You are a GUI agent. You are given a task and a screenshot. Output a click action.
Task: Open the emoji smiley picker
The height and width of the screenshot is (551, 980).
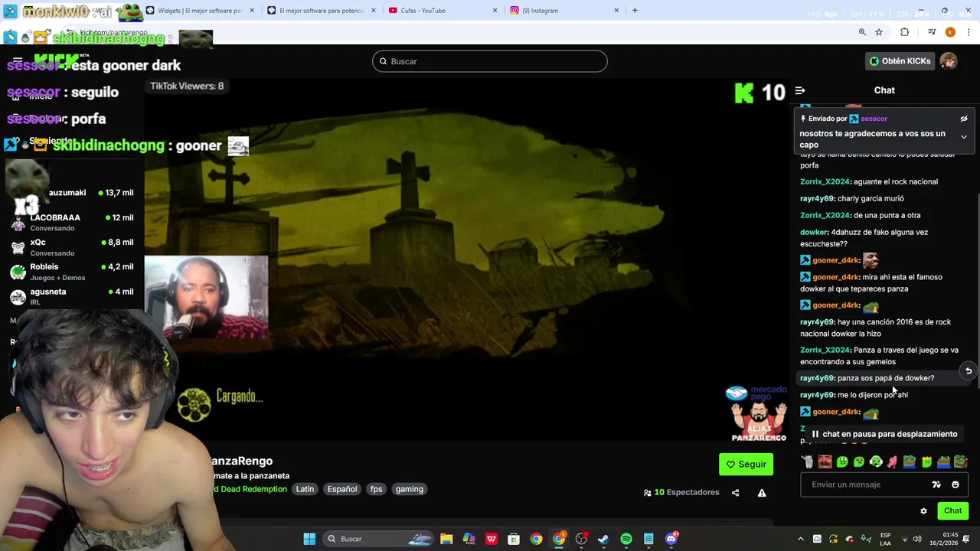pos(955,484)
